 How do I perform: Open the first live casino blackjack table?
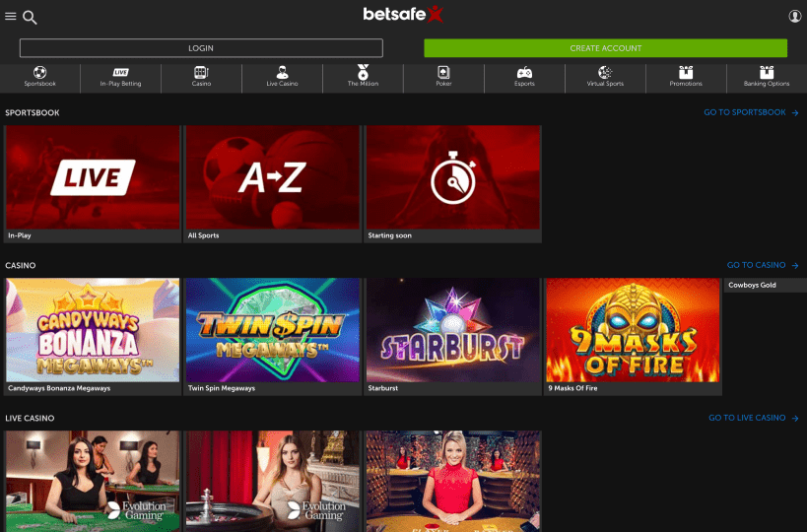(93, 481)
